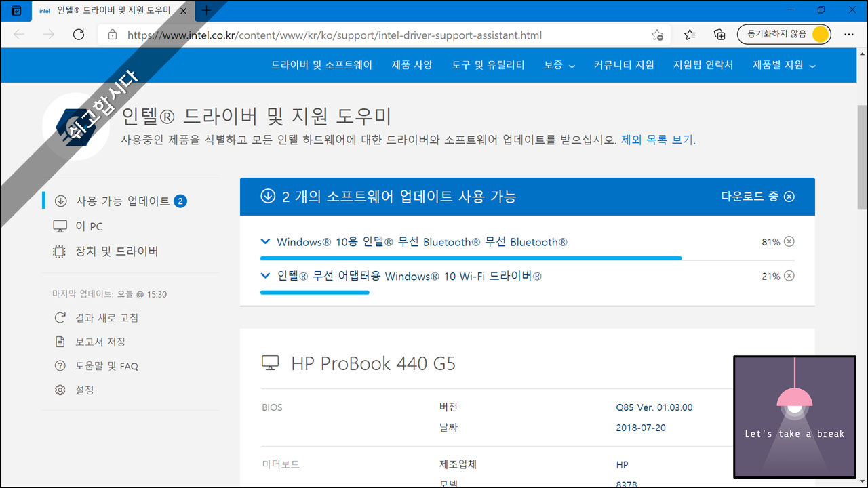Open 장치 및 드라이버 in sidebar

tap(117, 251)
